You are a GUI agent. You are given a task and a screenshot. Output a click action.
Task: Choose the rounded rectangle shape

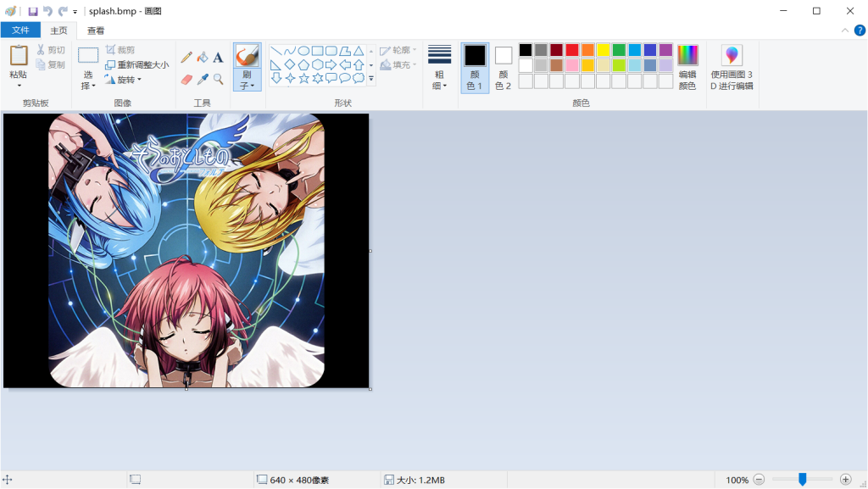click(x=331, y=51)
